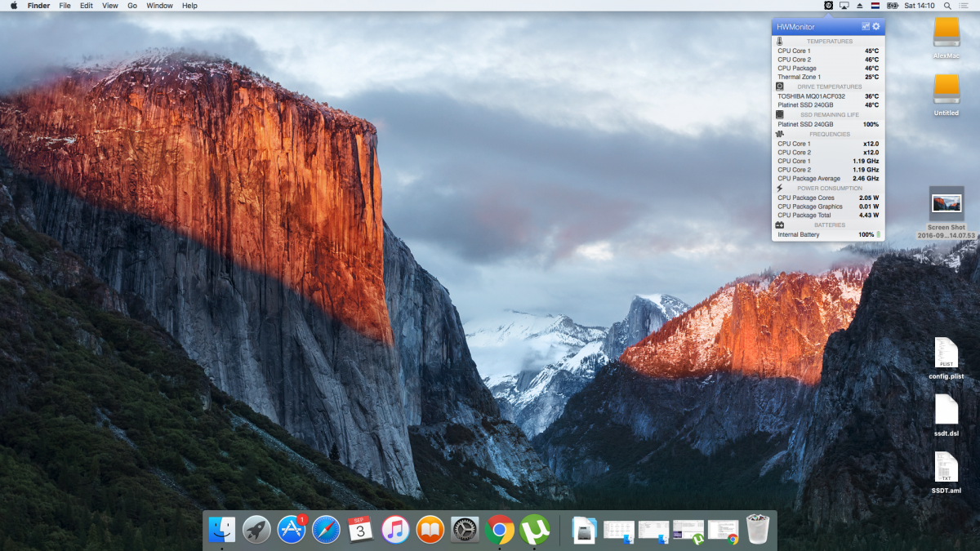Select CPU Package Cores 2.05 W row
The image size is (980, 551).
[828, 198]
